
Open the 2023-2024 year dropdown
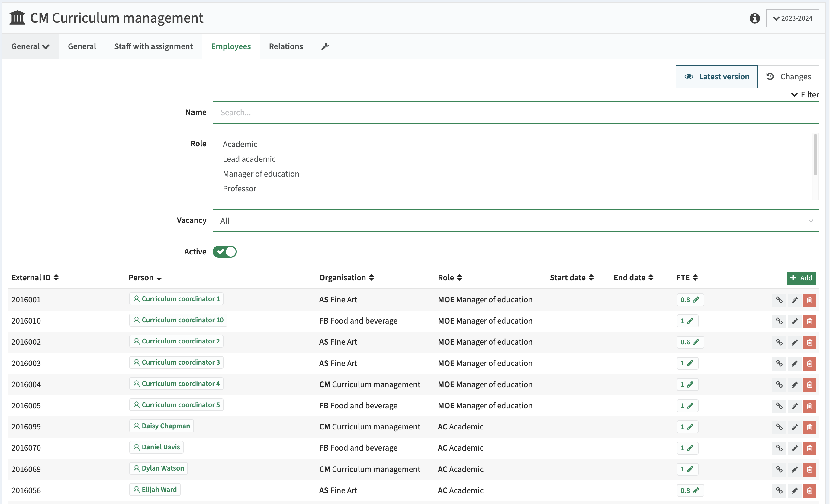tap(792, 18)
